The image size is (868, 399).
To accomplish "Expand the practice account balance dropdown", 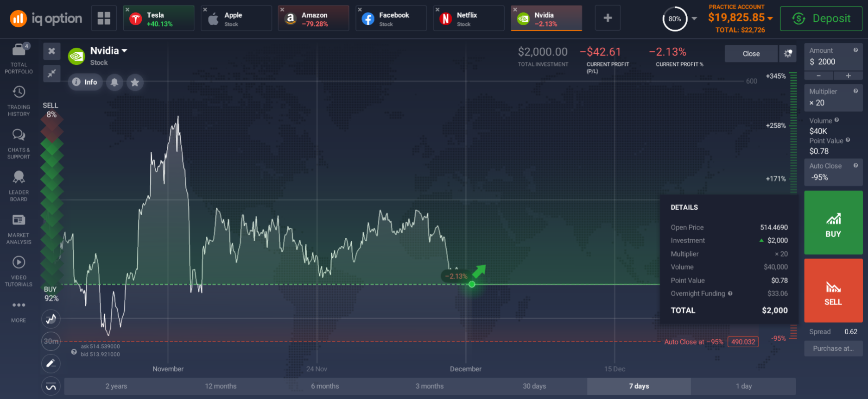I will 770,18.
